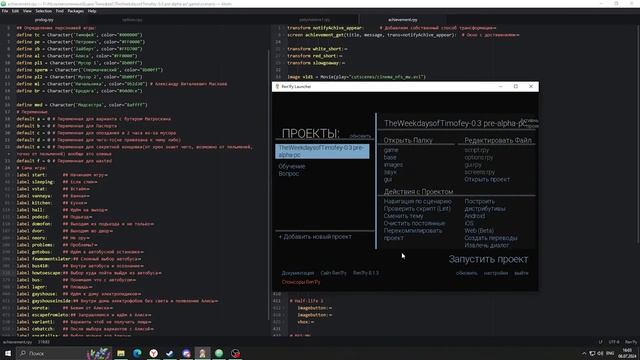Click the Android action
This screenshot has height=360, width=640.
click(x=475, y=216)
